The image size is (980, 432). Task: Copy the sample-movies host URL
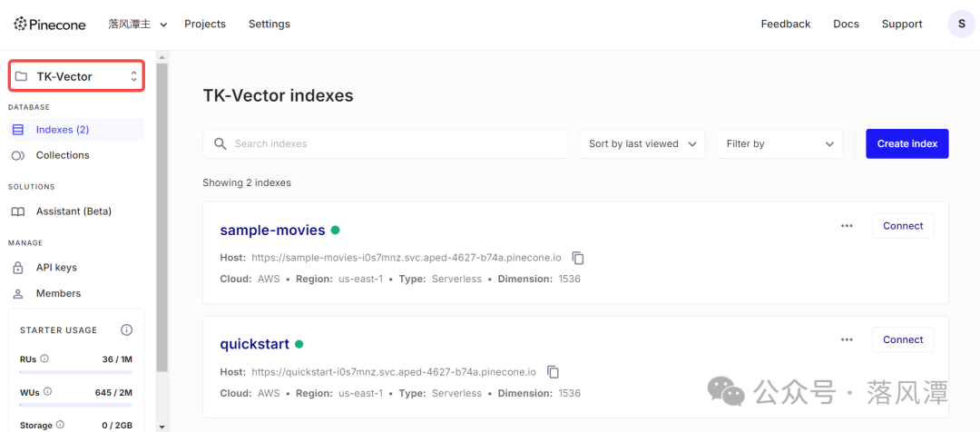pos(578,259)
